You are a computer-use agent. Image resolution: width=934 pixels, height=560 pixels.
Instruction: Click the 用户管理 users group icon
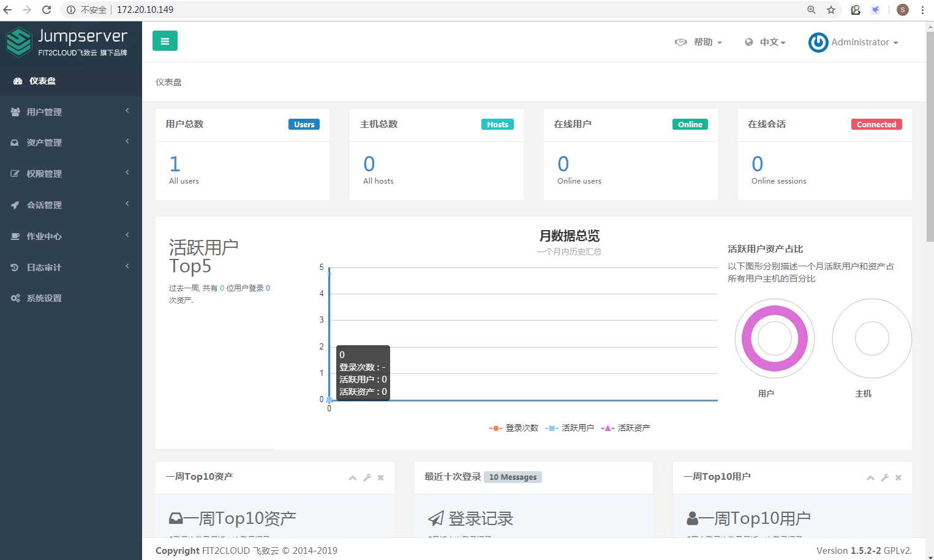[x=15, y=112]
